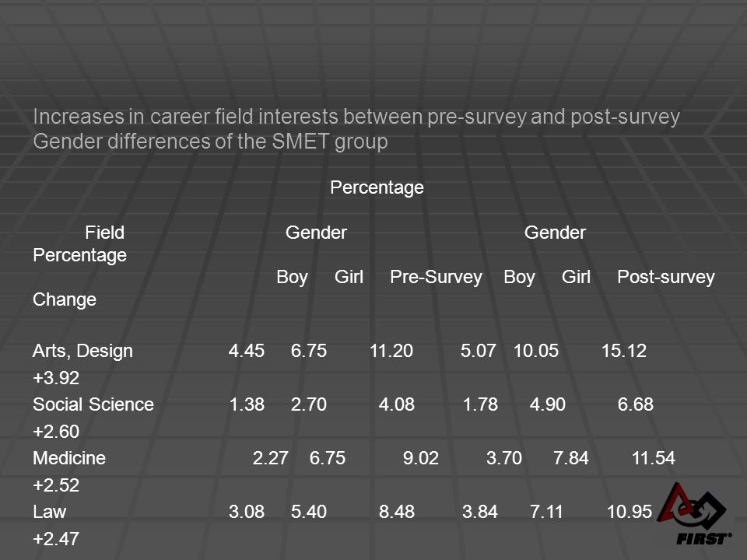747x560 pixels.
Task: Select the 'Field' column header
Action: click(105, 233)
